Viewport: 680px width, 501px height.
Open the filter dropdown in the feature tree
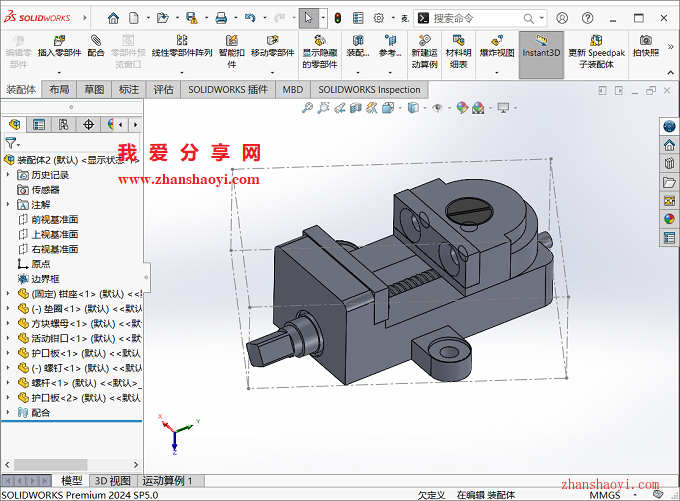point(12,144)
